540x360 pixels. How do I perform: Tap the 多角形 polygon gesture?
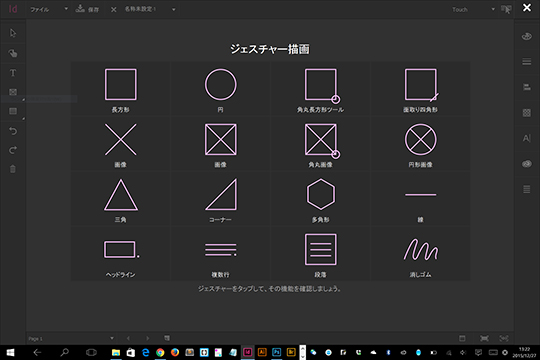[321, 199]
